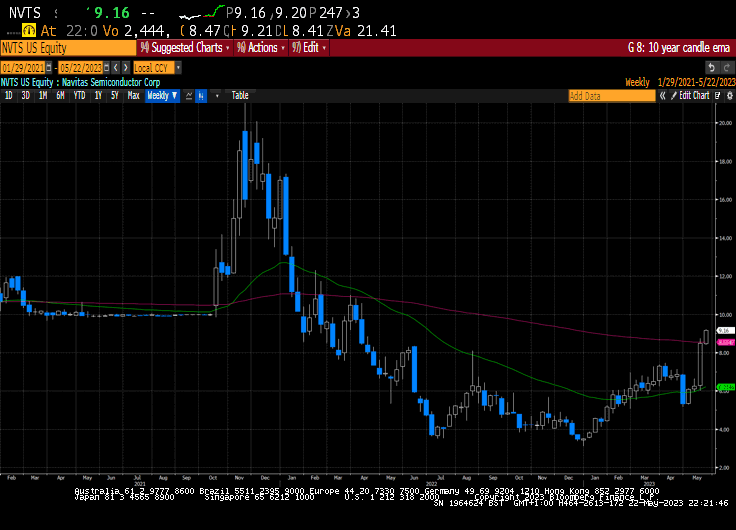Viewport: 736px width, 530px height.
Task: Click the 20.00 price axis label
Action: point(725,123)
